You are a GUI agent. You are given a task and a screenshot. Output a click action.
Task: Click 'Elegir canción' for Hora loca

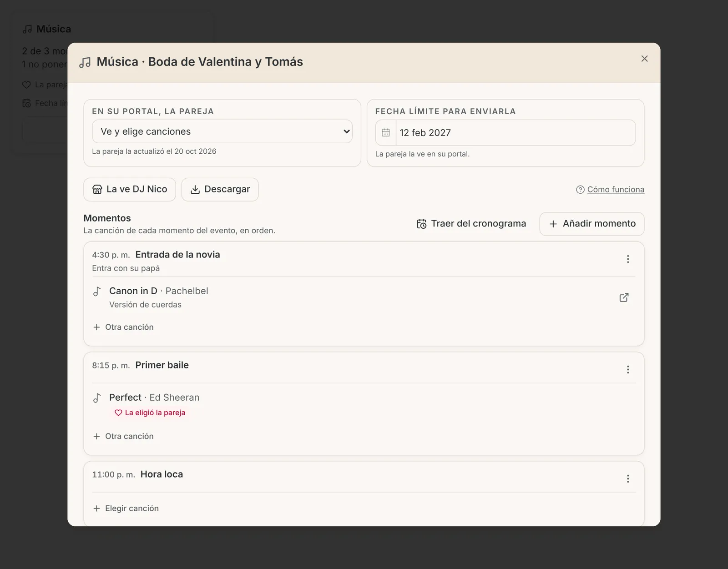pyautogui.click(x=126, y=509)
